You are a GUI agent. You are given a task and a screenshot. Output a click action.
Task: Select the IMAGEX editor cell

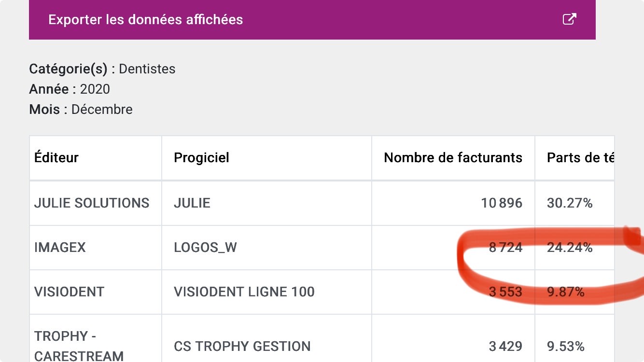[60, 248]
